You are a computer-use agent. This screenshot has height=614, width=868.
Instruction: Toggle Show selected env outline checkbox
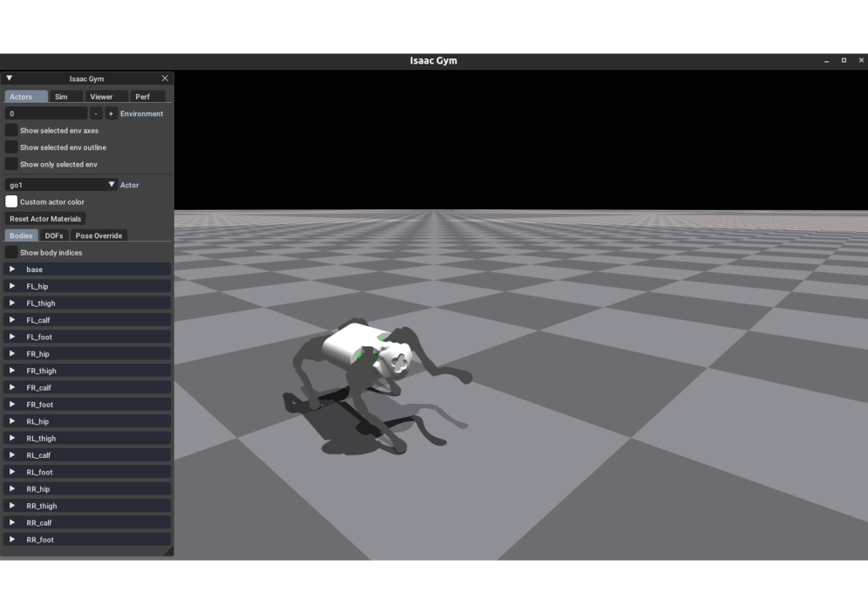tap(11, 147)
